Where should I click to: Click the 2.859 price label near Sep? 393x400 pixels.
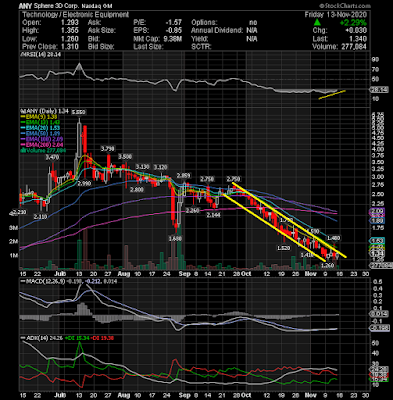184,175
